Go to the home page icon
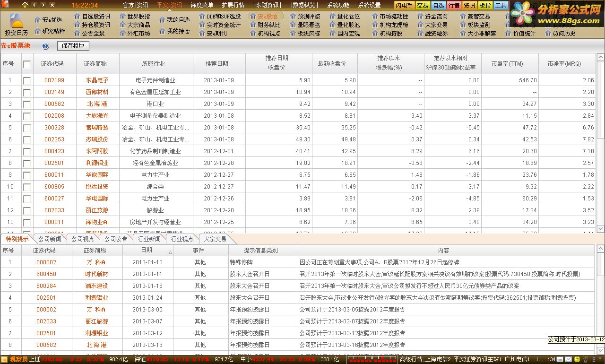The image size is (605, 364). click(26, 5)
